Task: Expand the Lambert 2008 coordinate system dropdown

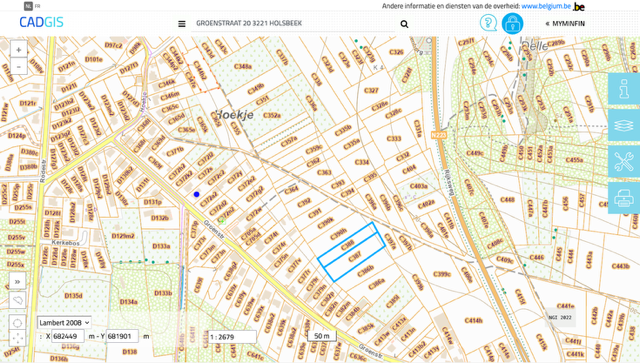Action: (x=64, y=323)
